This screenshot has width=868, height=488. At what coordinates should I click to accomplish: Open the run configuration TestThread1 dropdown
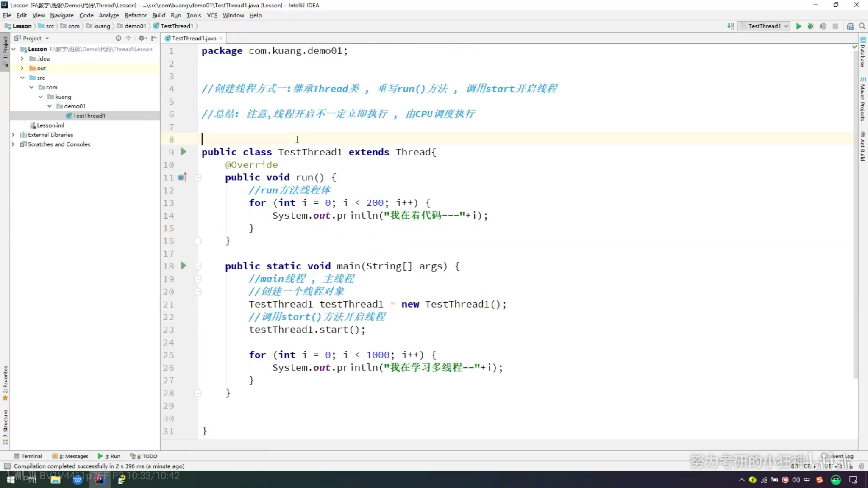click(x=764, y=26)
